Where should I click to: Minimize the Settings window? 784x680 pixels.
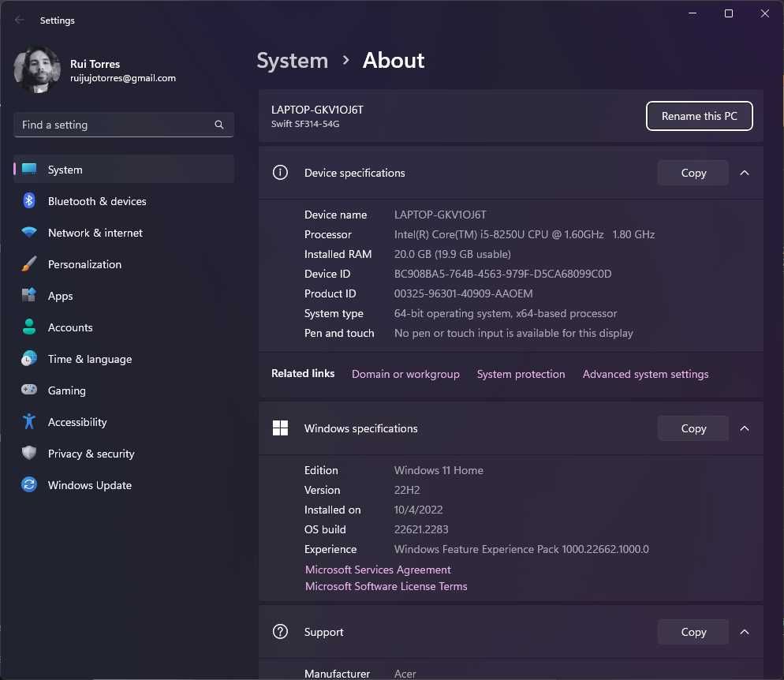pos(692,13)
